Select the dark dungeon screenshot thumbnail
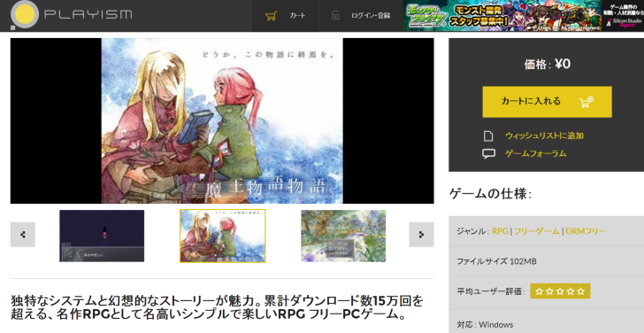The width and height of the screenshot is (644, 333). tap(102, 236)
